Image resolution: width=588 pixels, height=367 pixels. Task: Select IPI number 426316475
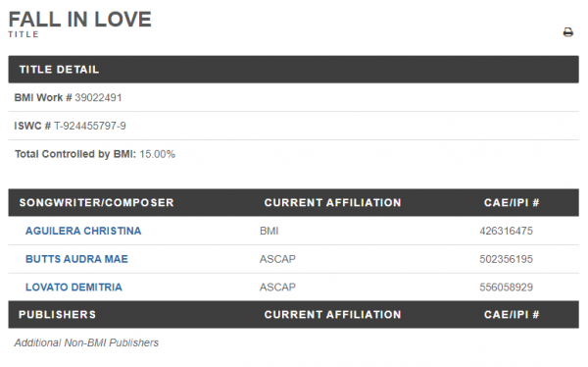[x=506, y=231]
